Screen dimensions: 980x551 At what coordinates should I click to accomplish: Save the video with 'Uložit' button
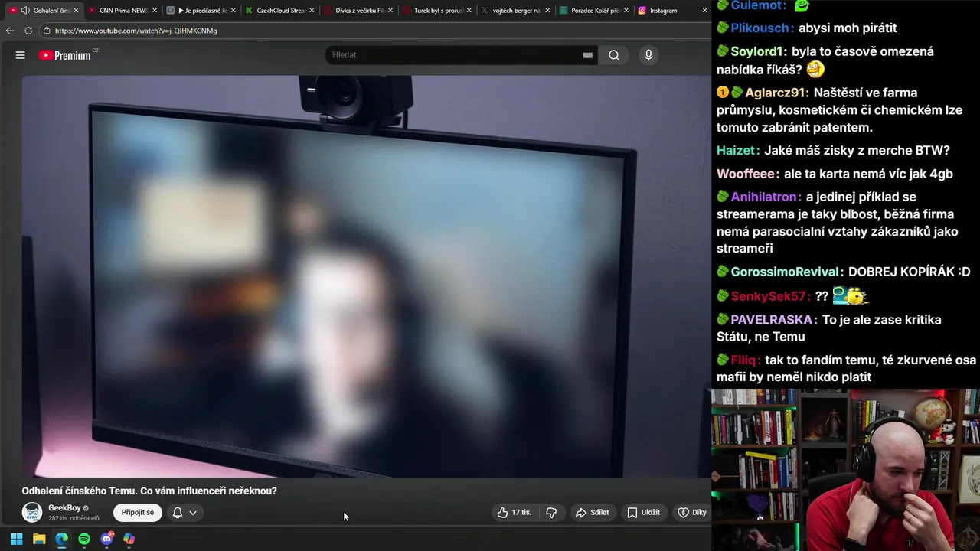point(643,513)
